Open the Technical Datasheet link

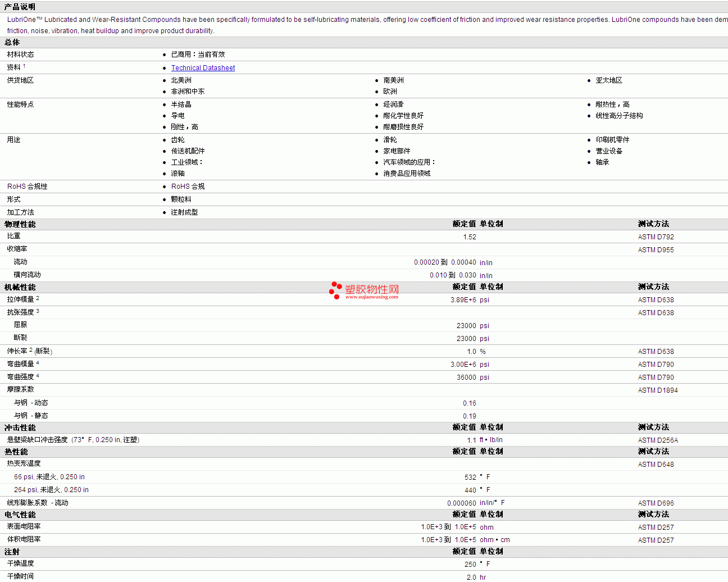click(203, 68)
